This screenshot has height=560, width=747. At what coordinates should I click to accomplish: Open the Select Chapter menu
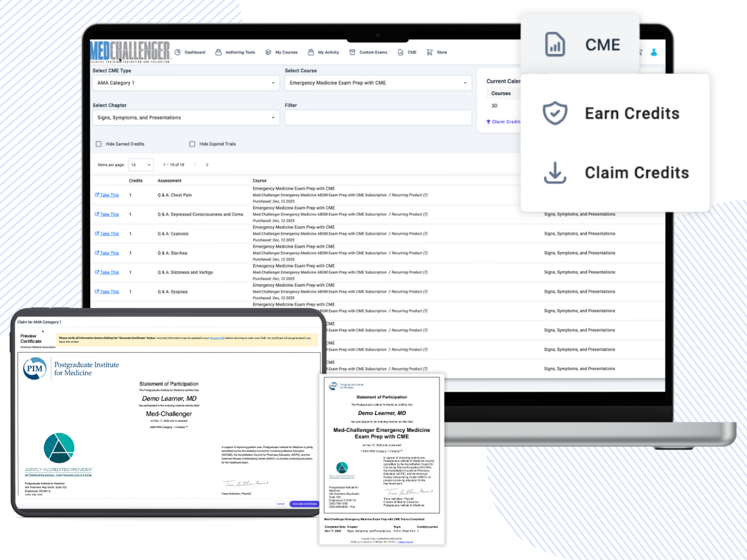(x=186, y=117)
